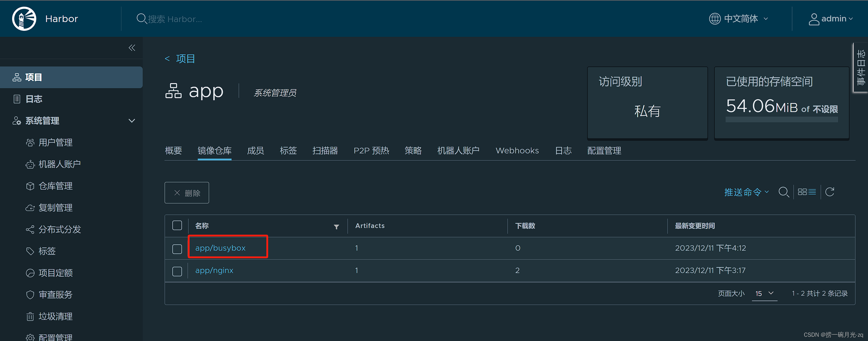
Task: Click the storage usage progress bar
Action: pyautogui.click(x=782, y=120)
